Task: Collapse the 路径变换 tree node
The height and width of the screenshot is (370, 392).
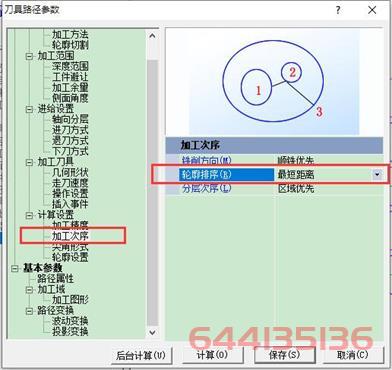Action: pos(30,311)
